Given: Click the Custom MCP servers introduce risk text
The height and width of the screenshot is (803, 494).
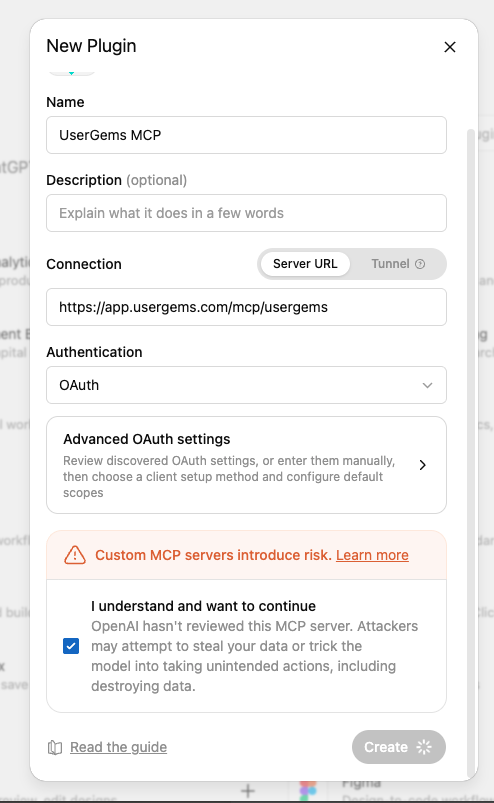Looking at the screenshot, I should pyautogui.click(x=213, y=555).
